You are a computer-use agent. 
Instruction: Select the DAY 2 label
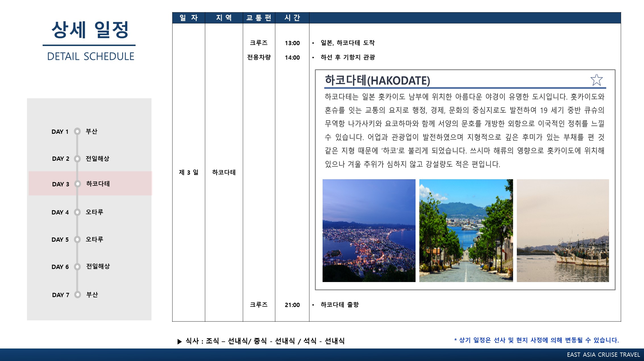61,158
